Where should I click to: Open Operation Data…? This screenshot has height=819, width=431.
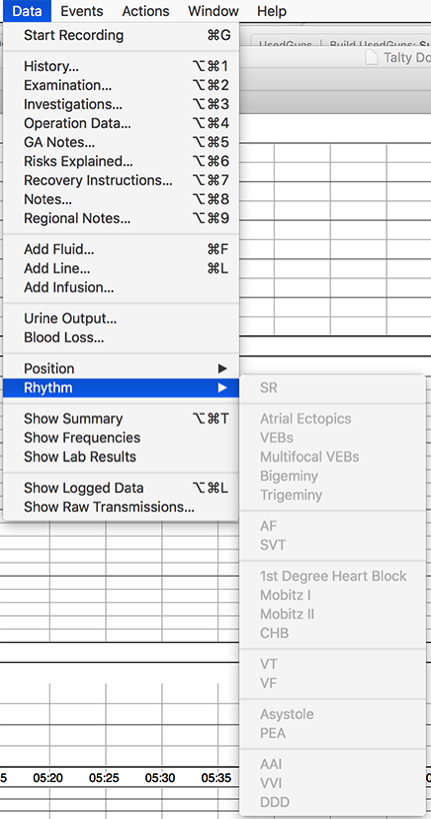point(121,123)
